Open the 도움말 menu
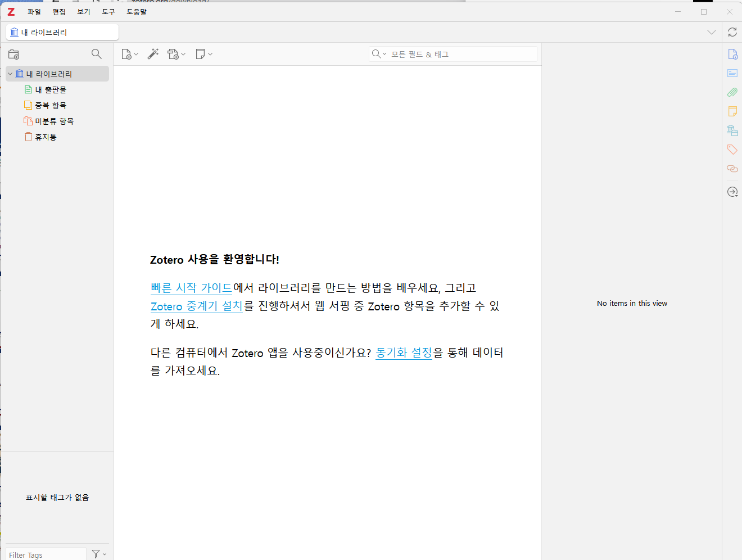This screenshot has width=742, height=560. pos(137,12)
